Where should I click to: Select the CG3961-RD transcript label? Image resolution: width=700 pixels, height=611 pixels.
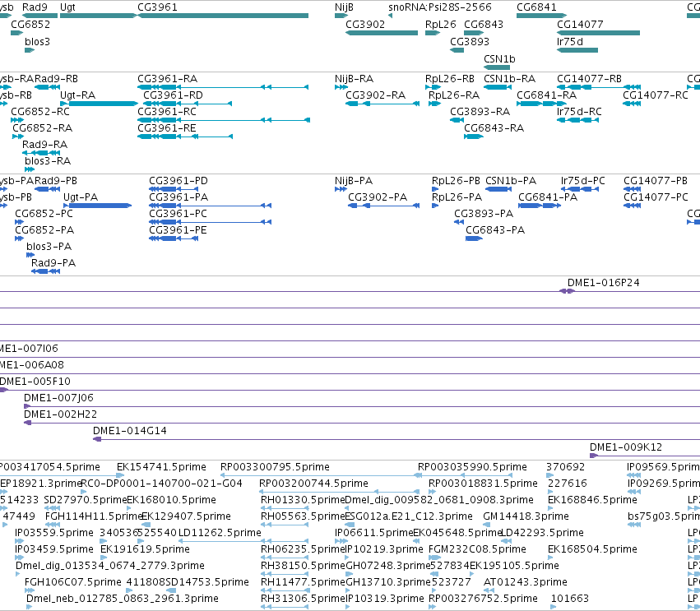pyautogui.click(x=174, y=95)
